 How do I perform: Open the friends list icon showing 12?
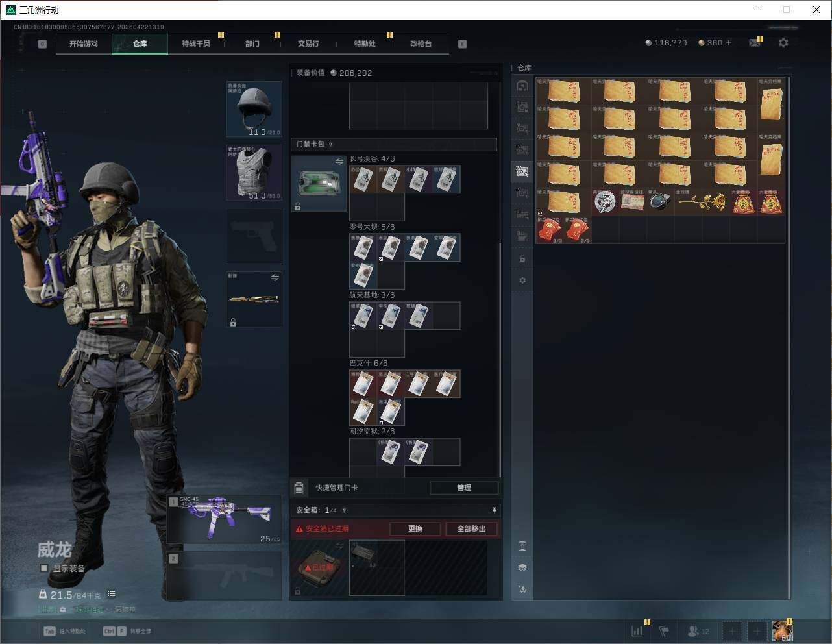click(698, 631)
